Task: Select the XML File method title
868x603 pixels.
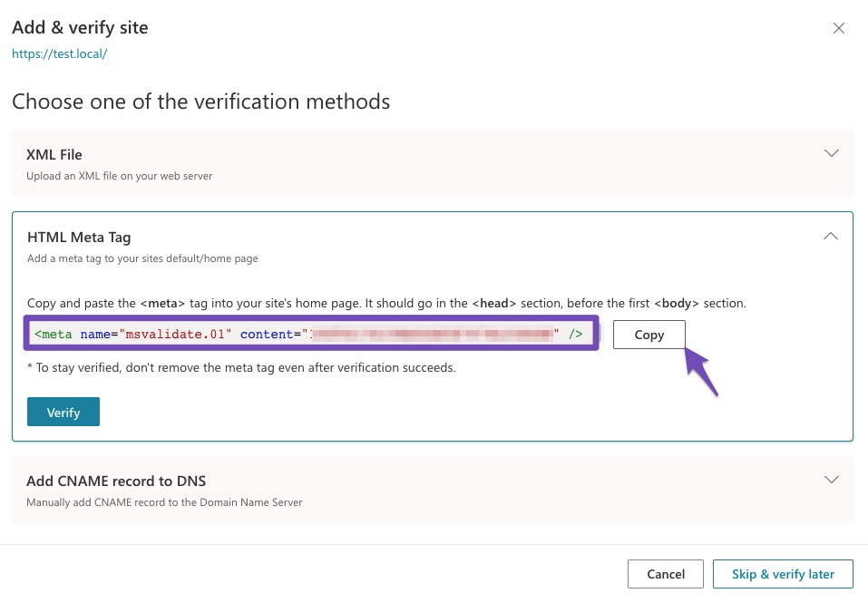Action: tap(54, 155)
